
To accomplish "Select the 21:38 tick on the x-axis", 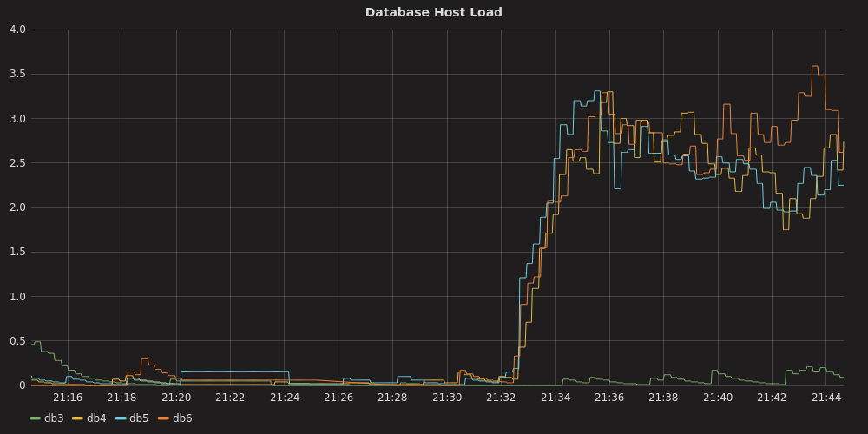I will coord(663,398).
